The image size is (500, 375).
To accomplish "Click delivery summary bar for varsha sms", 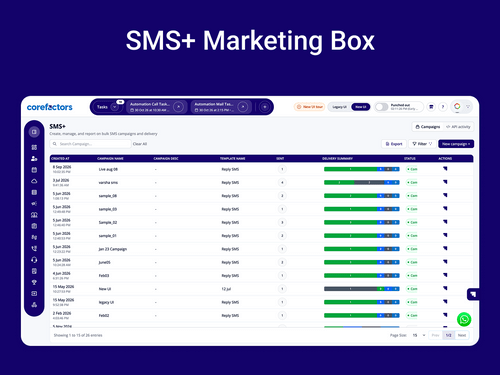I will tap(362, 182).
